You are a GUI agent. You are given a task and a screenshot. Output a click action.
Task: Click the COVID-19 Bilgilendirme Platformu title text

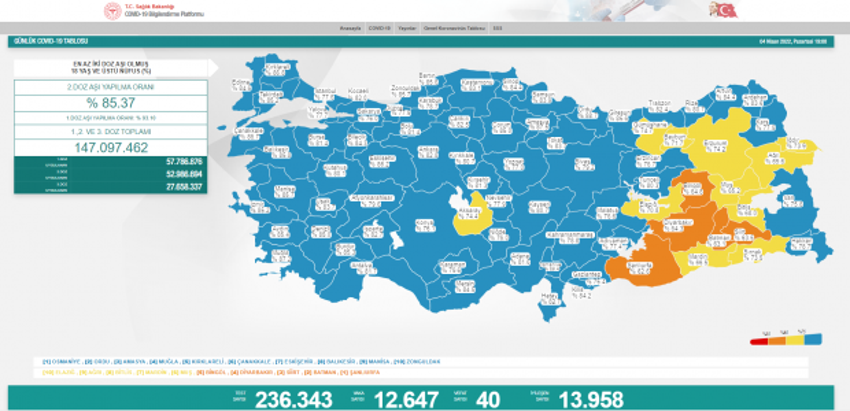click(x=164, y=14)
